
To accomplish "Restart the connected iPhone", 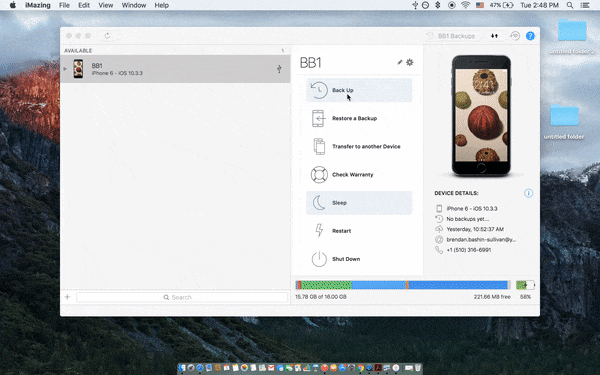I will point(359,231).
